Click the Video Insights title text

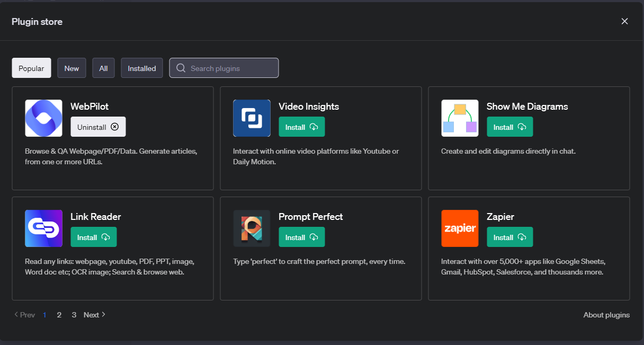pos(309,107)
